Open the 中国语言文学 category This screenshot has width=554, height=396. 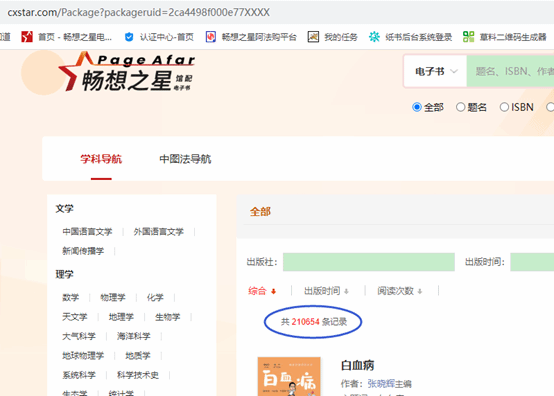pyautogui.click(x=87, y=232)
